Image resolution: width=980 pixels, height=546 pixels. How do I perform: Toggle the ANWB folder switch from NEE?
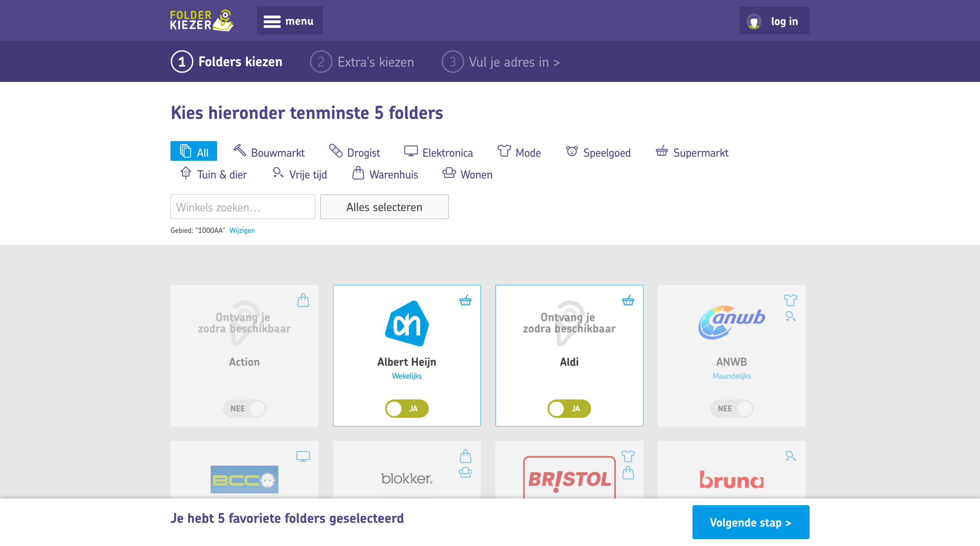coord(732,408)
